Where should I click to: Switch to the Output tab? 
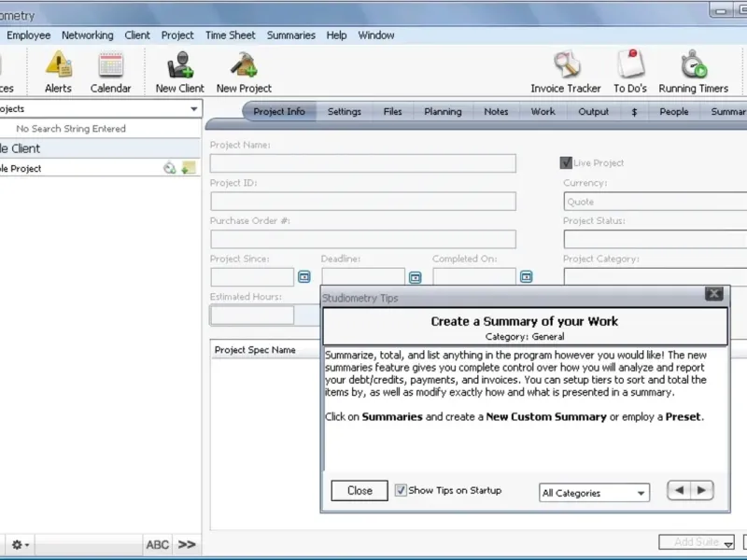[x=593, y=111]
